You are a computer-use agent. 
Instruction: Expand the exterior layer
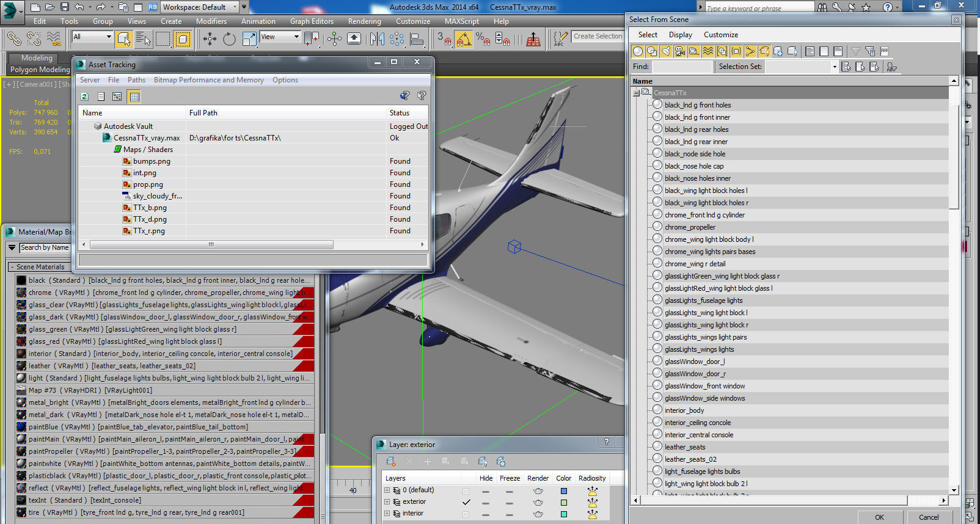(387, 501)
